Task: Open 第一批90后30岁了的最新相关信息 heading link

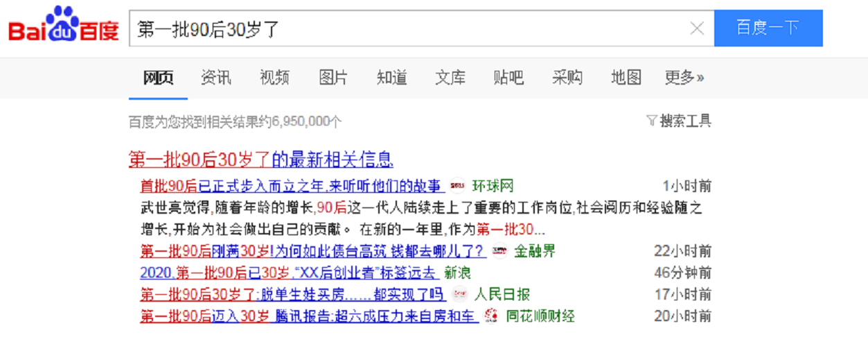Action: pos(261,160)
